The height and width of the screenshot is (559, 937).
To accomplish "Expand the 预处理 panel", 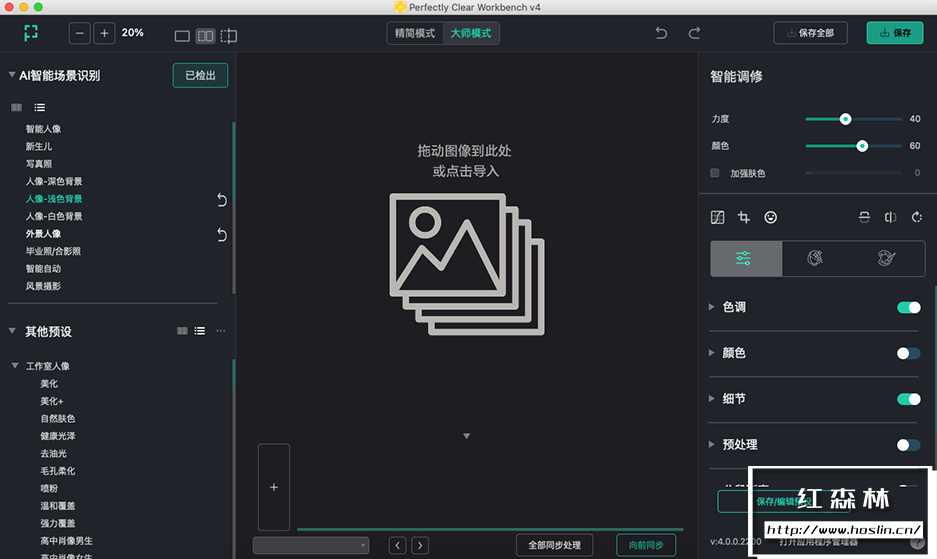I will 711,444.
